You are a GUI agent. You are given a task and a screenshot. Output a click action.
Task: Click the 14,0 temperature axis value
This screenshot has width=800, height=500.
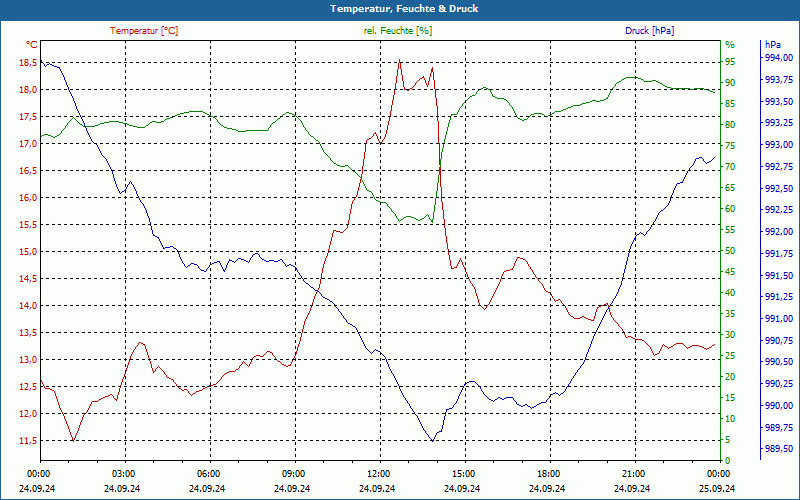point(28,306)
